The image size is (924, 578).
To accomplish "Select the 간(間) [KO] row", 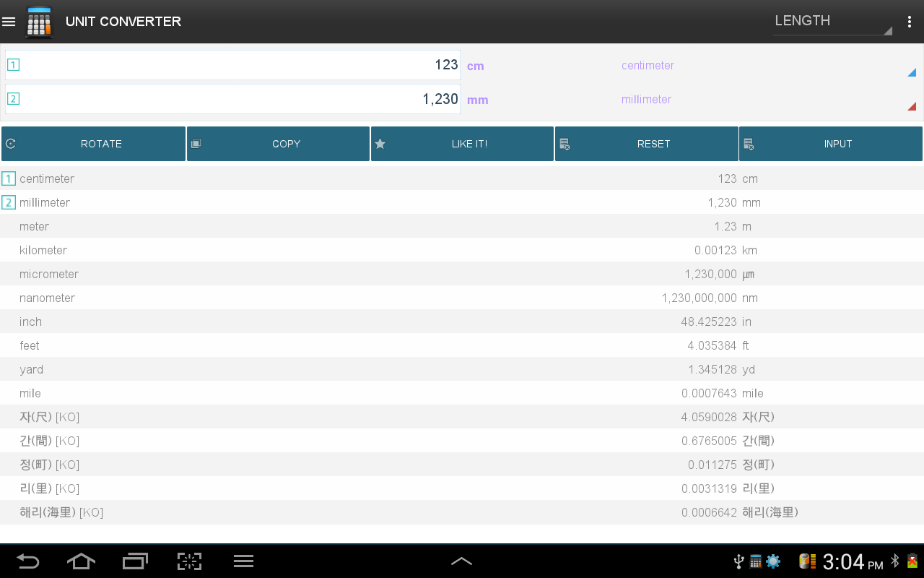I will coord(462,441).
